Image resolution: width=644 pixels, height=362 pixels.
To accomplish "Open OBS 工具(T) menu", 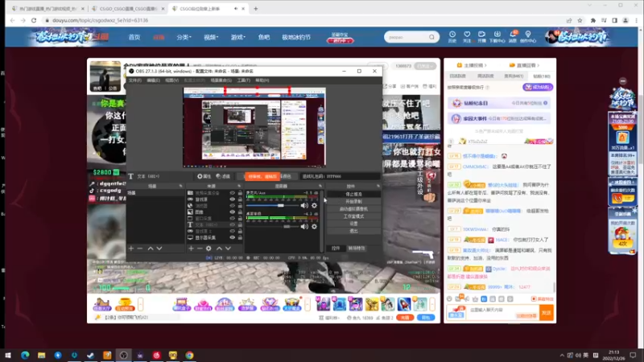I will (x=244, y=80).
